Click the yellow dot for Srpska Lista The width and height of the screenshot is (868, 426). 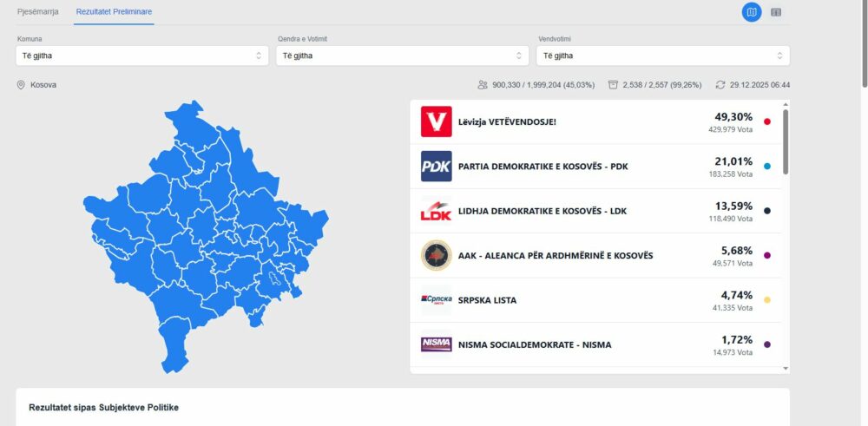(766, 300)
